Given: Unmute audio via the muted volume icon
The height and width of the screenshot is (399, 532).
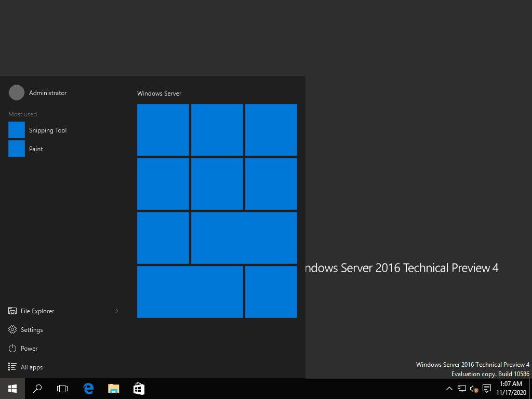Looking at the screenshot, I should 473,389.
